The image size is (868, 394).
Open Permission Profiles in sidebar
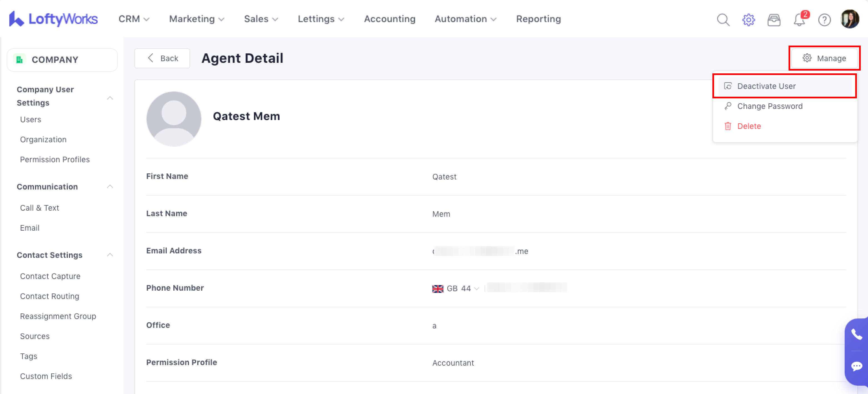point(54,159)
